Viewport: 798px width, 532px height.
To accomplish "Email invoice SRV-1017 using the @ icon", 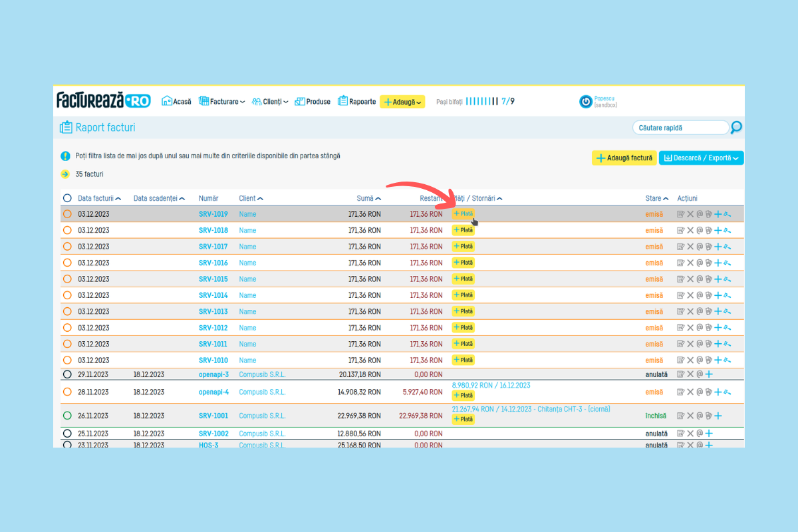I will (700, 247).
